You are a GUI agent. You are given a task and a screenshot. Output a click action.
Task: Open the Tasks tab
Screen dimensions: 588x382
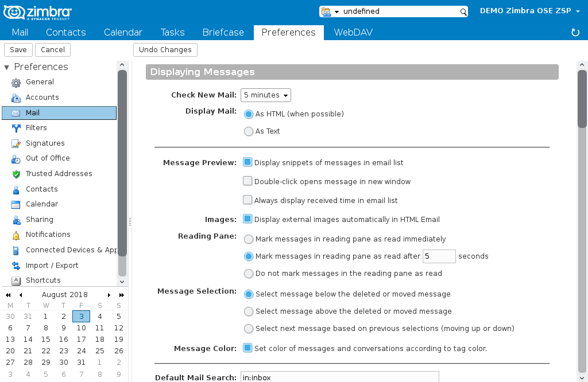point(172,33)
